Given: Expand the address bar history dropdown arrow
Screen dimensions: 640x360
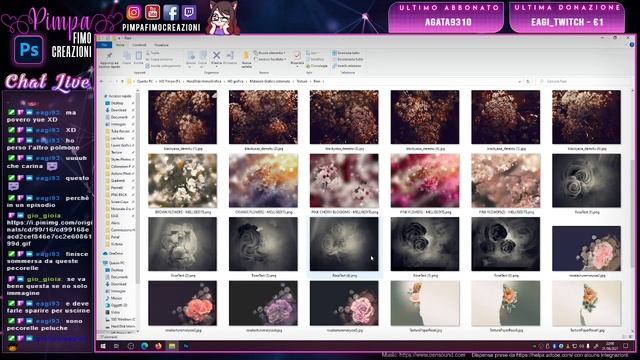Looking at the screenshot, I should click(519, 82).
